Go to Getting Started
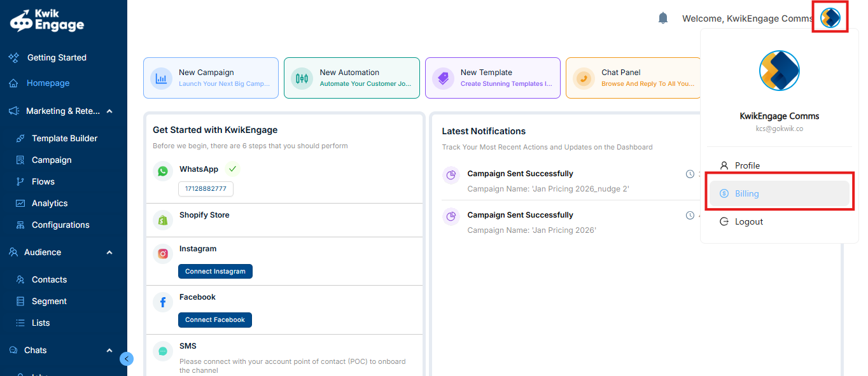 (x=57, y=57)
